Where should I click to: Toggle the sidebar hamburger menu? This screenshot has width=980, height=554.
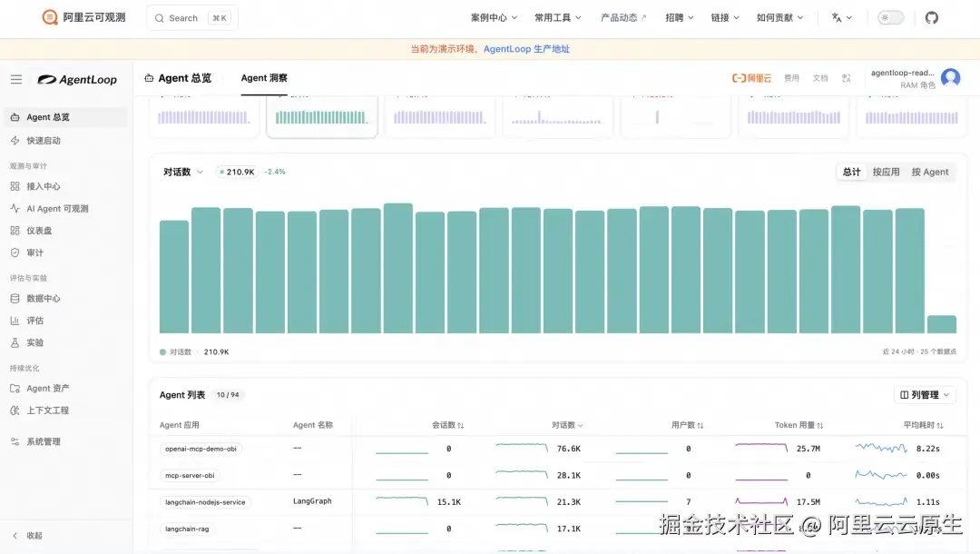coord(16,79)
